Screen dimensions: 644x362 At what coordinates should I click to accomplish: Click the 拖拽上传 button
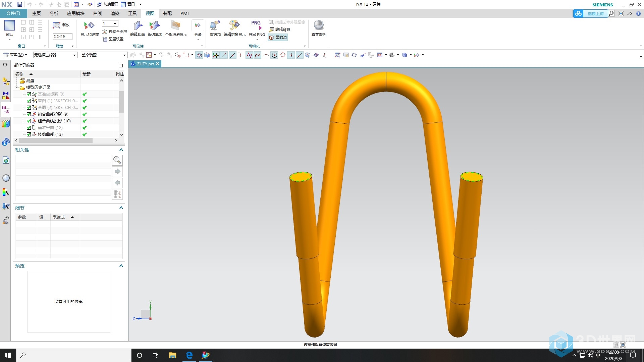(591, 14)
